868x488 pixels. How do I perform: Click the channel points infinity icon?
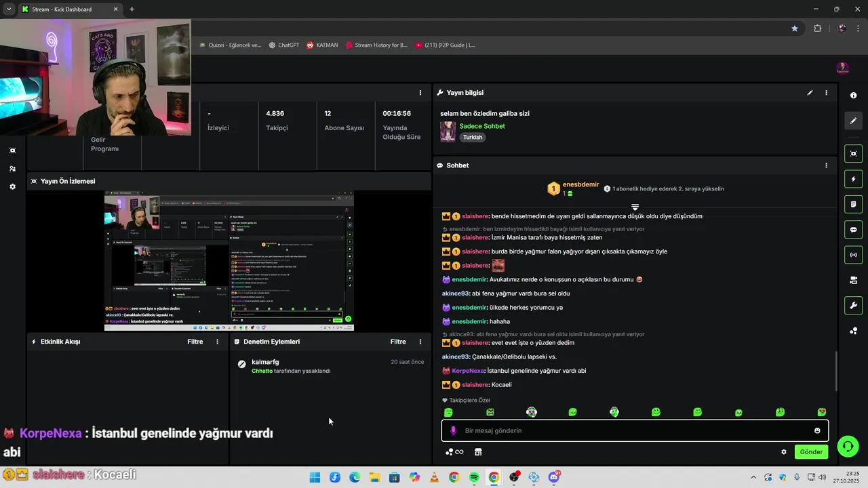coord(454,452)
